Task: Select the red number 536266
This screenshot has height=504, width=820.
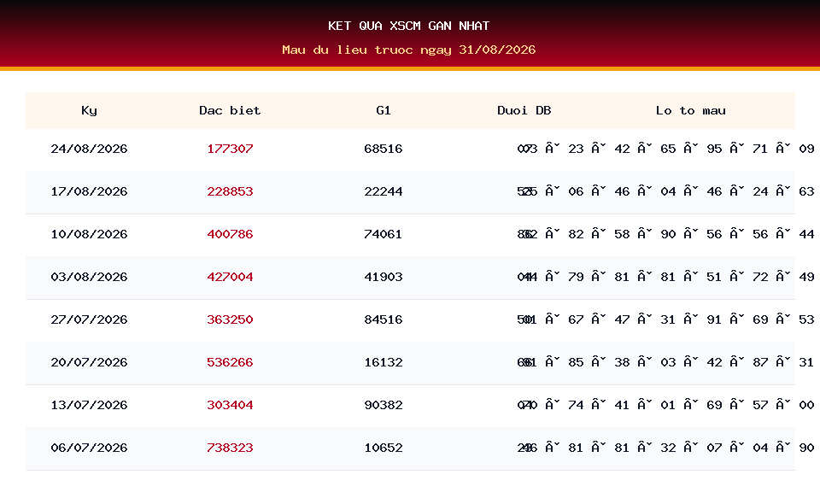Action: tap(230, 362)
